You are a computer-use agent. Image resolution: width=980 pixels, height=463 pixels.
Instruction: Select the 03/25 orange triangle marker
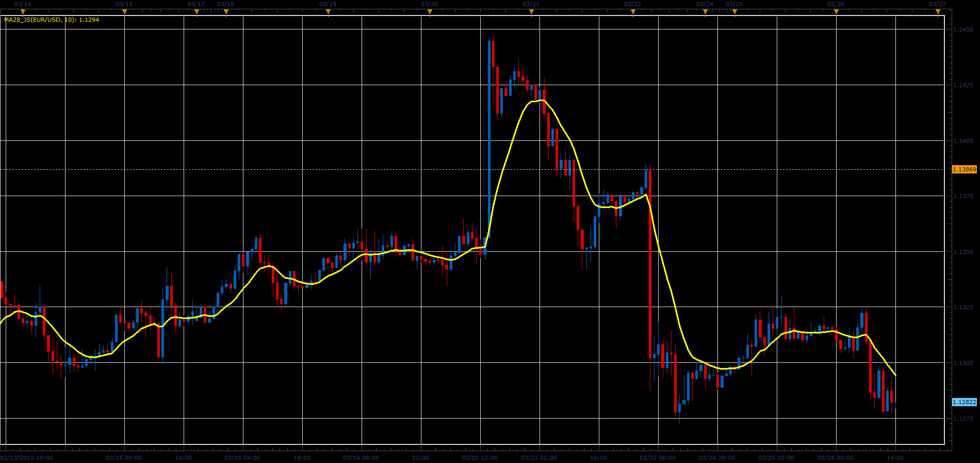point(734,12)
